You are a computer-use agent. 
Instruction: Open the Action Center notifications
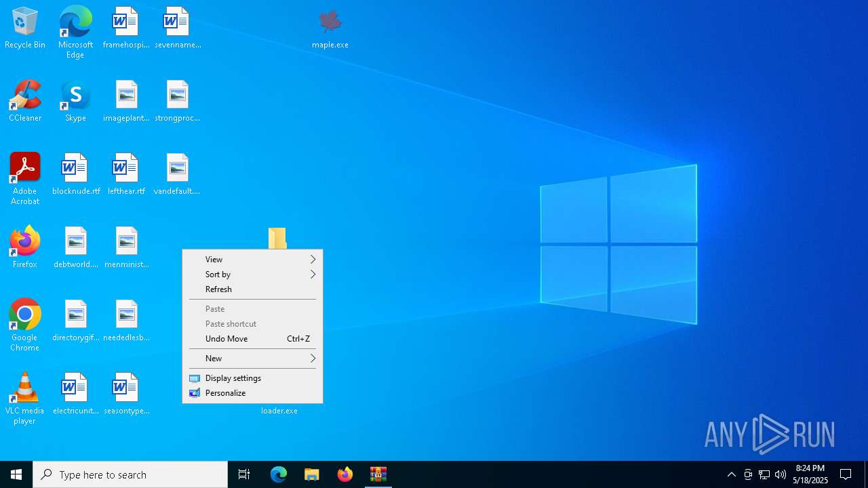tap(846, 474)
